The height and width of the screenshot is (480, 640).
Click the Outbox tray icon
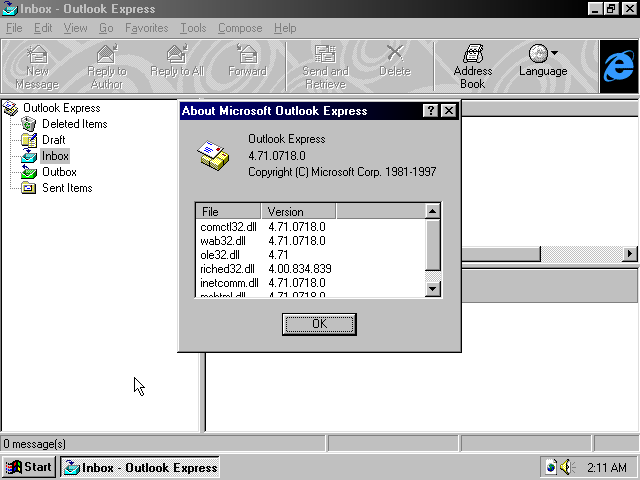coord(29,172)
